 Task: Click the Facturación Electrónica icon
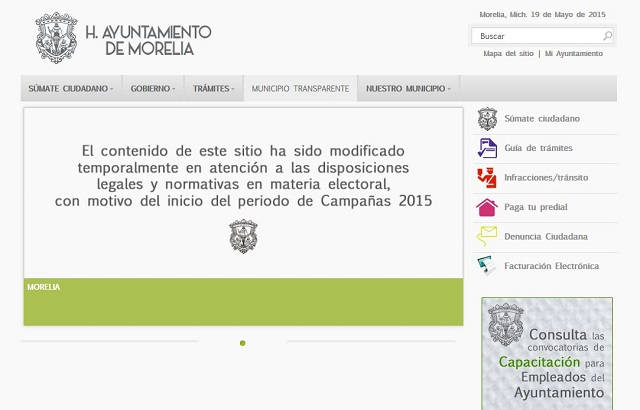pyautogui.click(x=487, y=266)
